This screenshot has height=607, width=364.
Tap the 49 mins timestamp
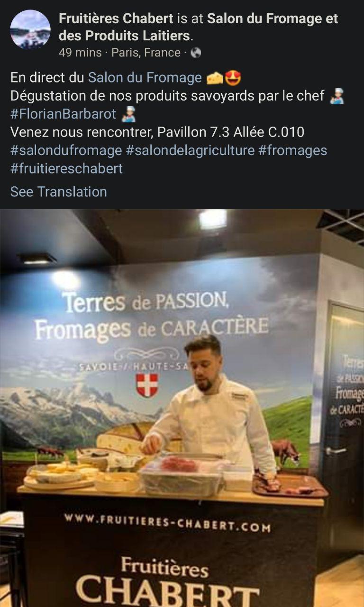(x=80, y=53)
